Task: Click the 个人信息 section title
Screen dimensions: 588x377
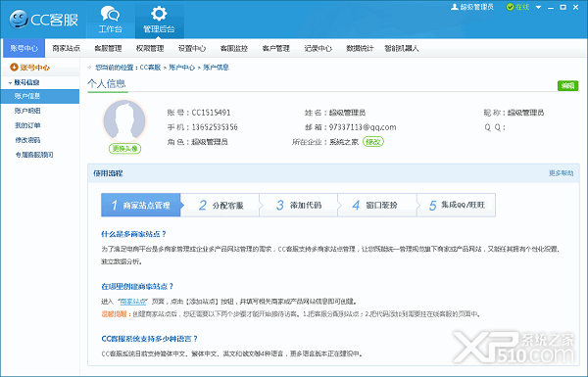Action: point(107,83)
